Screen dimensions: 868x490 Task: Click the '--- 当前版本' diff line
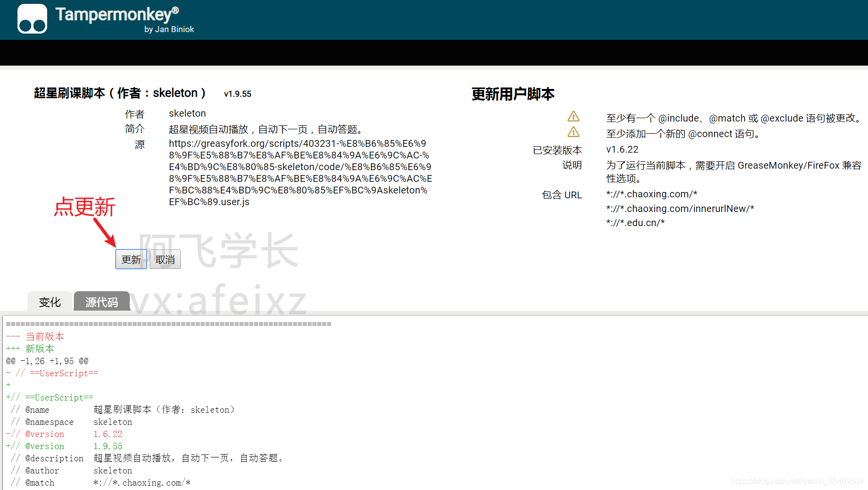point(35,336)
